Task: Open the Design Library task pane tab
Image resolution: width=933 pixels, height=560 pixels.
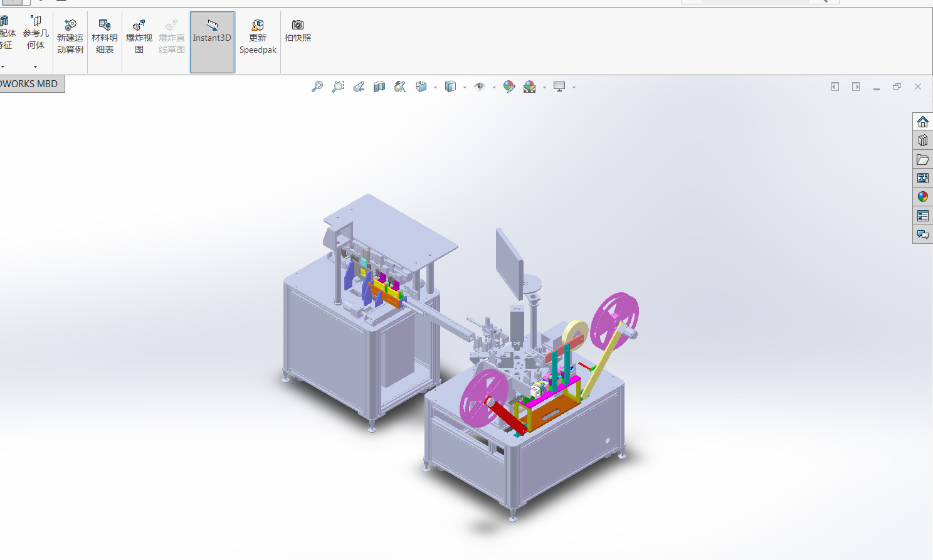Action: pos(922,140)
